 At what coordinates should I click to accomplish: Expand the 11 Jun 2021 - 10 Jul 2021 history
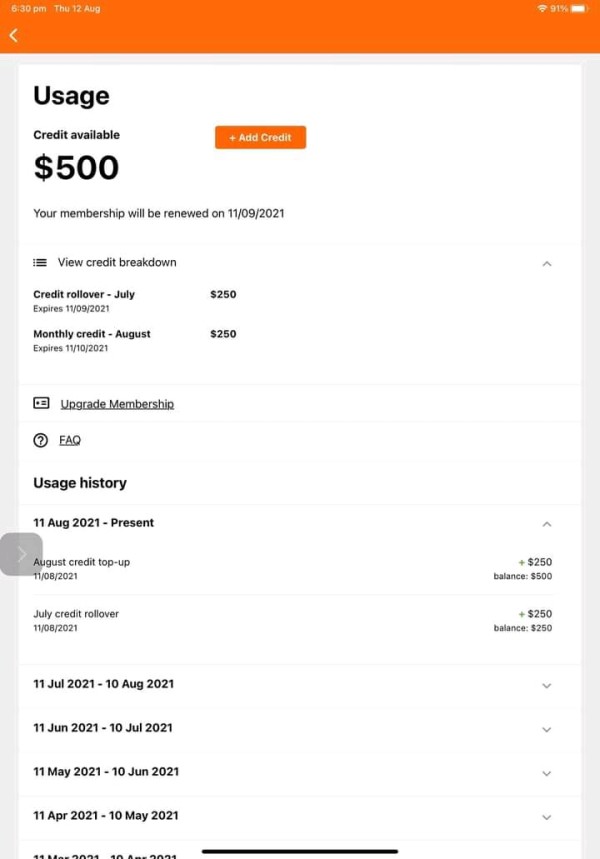click(546, 730)
